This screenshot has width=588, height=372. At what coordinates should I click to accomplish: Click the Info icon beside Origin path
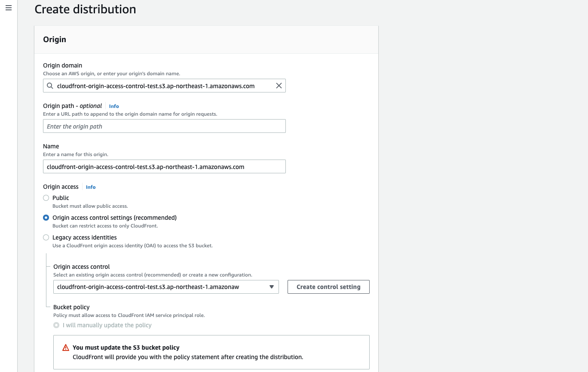[x=113, y=106]
